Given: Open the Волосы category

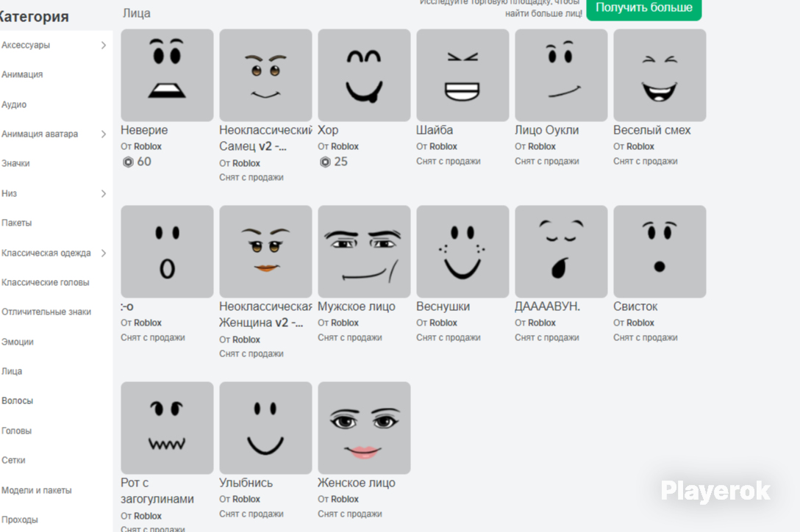Looking at the screenshot, I should pyautogui.click(x=17, y=401).
